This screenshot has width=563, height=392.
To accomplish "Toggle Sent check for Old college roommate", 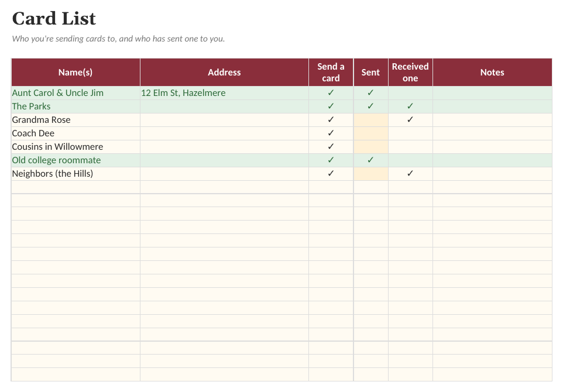I will tap(370, 160).
